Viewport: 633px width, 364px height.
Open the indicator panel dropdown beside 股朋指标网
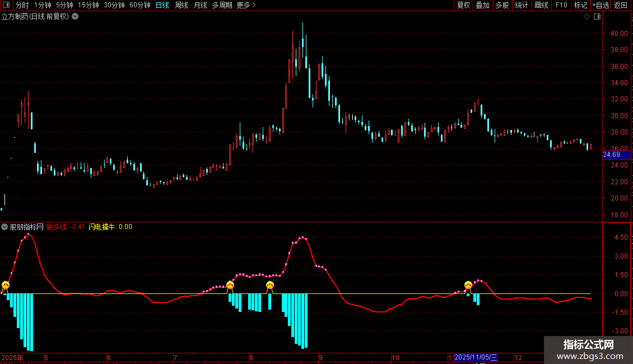tap(4, 227)
